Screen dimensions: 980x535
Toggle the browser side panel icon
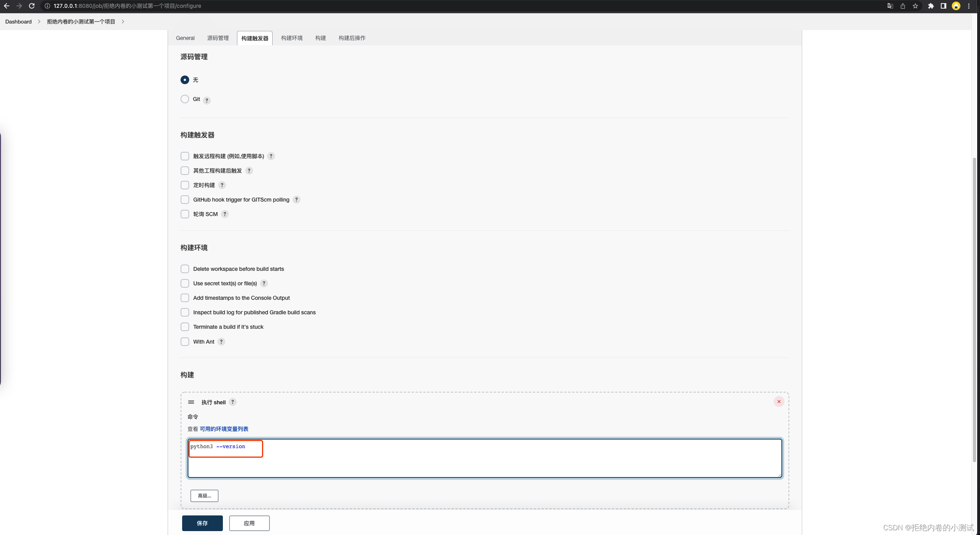tap(944, 6)
